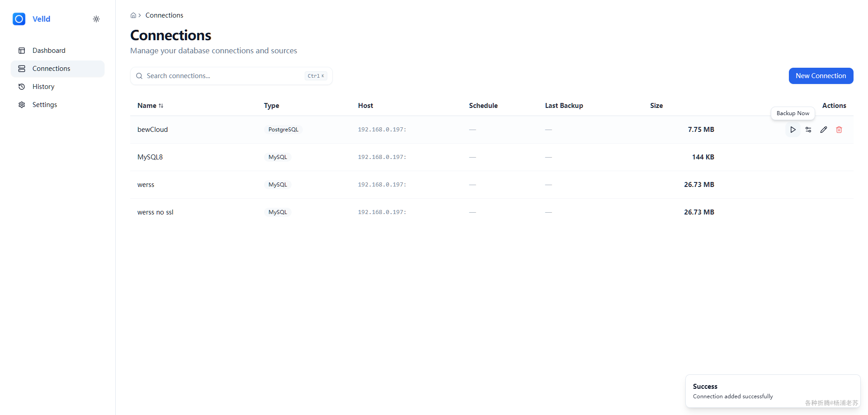Image resolution: width=868 pixels, height=415 pixels.
Task: Go to Connections in sidebar
Action: tap(57, 69)
